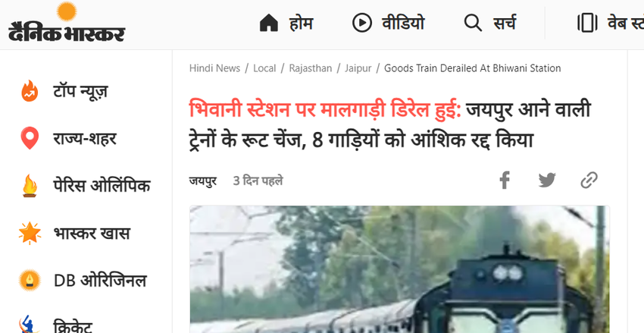
Task: Click the train article image
Action: 399,269
